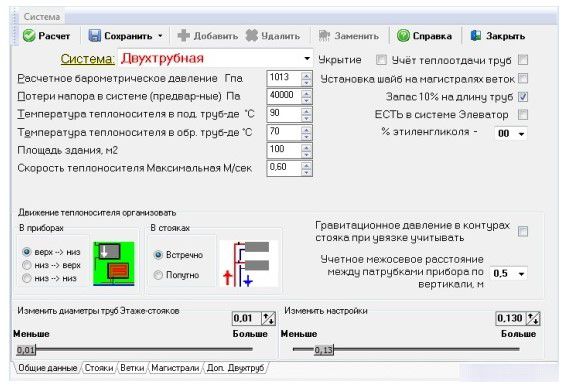
Task: Open the межосевое расстояние 0,5 dropdown
Action: point(521,274)
